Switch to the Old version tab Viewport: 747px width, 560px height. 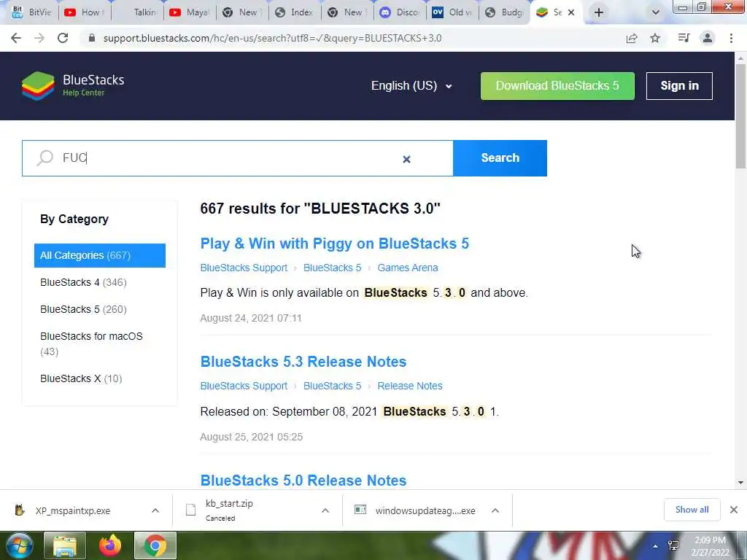(x=452, y=12)
